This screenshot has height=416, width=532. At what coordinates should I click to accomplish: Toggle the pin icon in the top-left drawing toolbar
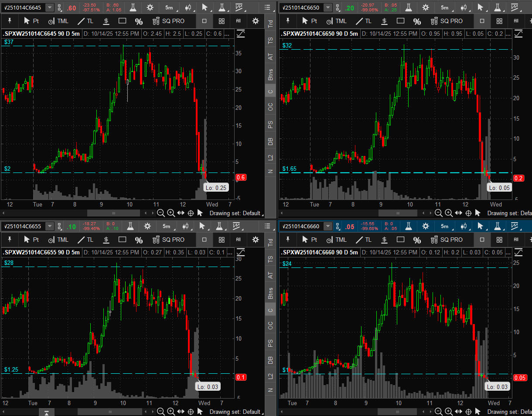coord(10,21)
